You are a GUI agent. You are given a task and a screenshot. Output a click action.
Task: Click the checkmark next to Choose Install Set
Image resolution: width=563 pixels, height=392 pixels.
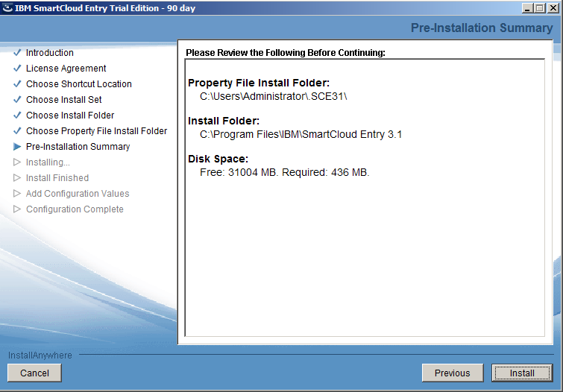tap(17, 100)
